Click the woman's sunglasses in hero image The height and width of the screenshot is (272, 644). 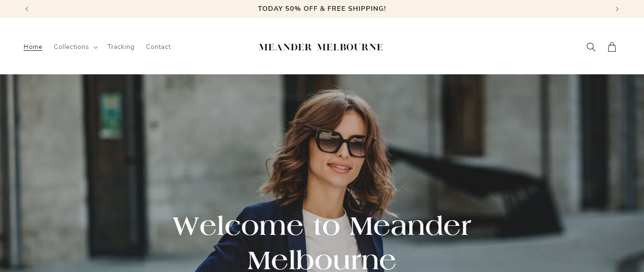pyautogui.click(x=343, y=143)
